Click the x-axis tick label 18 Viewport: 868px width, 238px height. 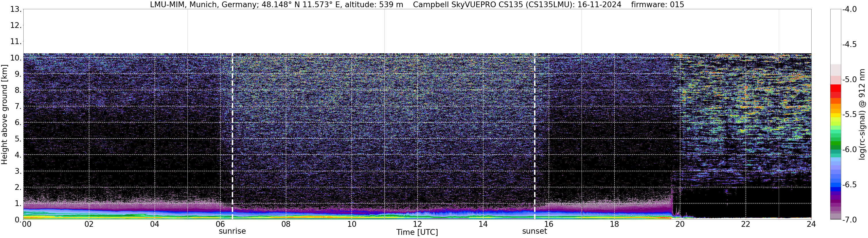pyautogui.click(x=615, y=224)
